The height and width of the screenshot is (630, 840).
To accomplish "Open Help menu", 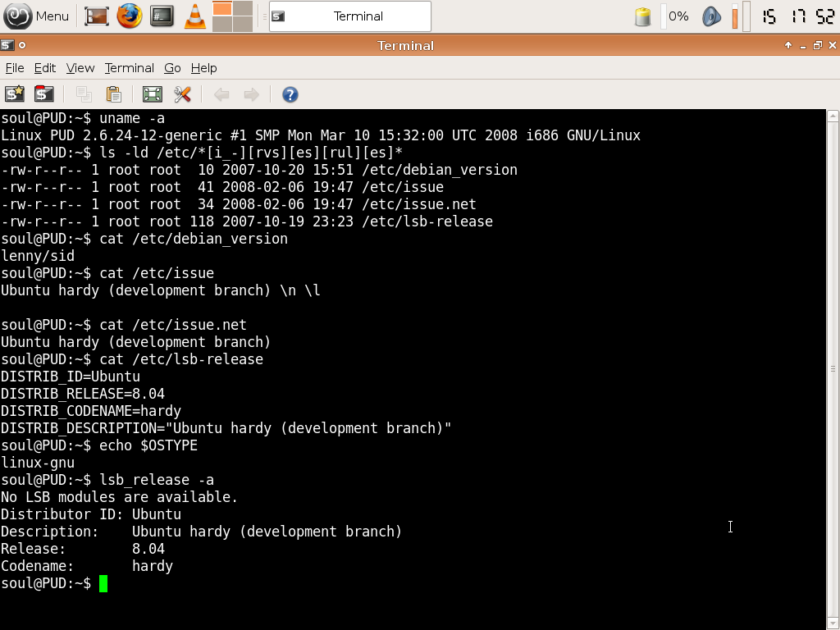I will click(203, 68).
